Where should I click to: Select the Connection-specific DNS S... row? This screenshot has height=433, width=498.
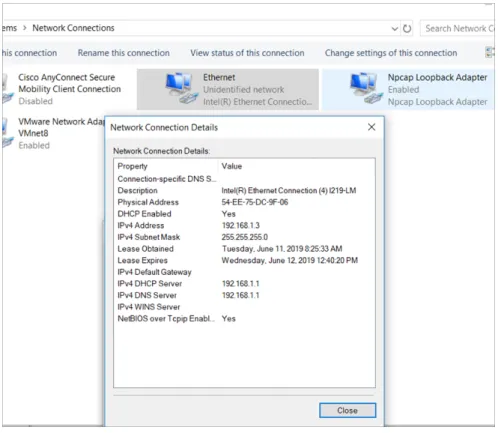(244, 179)
